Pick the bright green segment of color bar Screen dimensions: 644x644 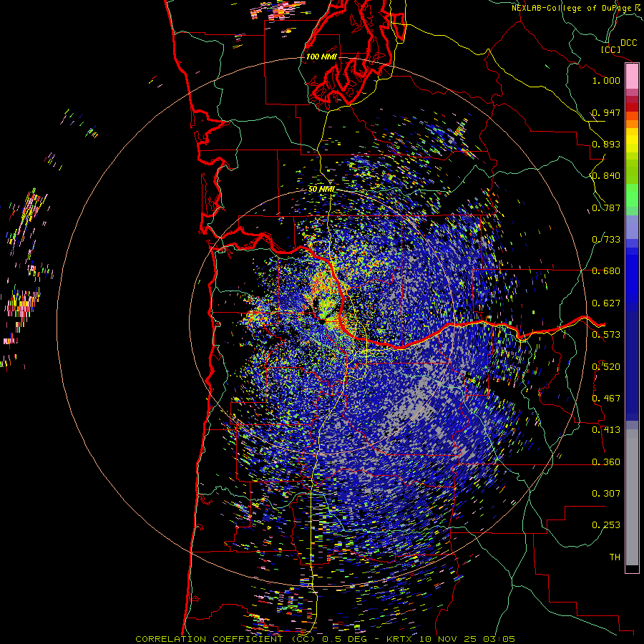click(x=632, y=195)
